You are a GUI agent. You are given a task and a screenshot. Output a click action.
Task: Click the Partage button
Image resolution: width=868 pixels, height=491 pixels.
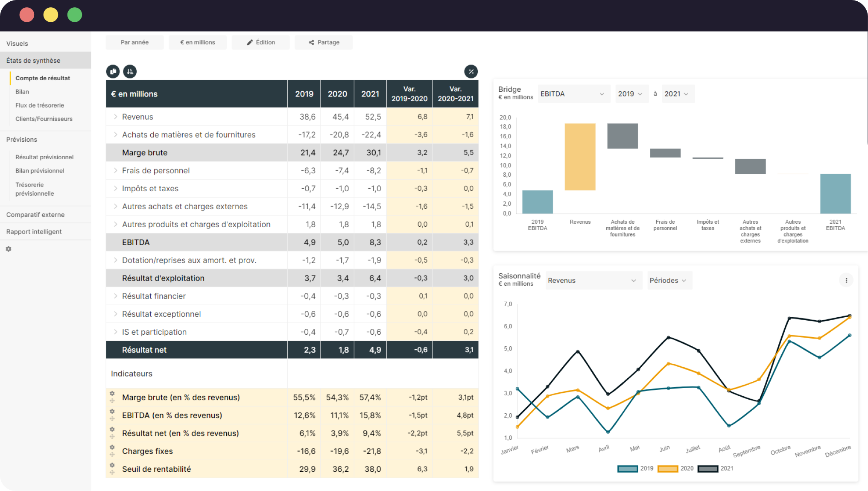(x=324, y=42)
